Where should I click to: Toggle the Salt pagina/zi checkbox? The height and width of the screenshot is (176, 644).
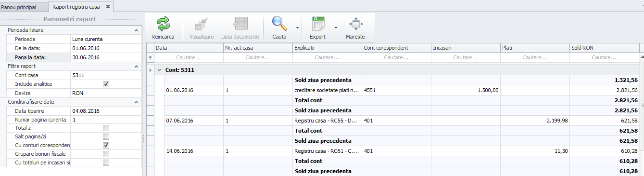106,136
